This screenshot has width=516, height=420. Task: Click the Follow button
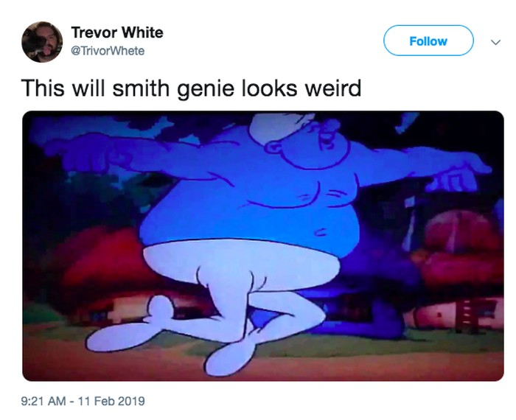click(x=428, y=41)
